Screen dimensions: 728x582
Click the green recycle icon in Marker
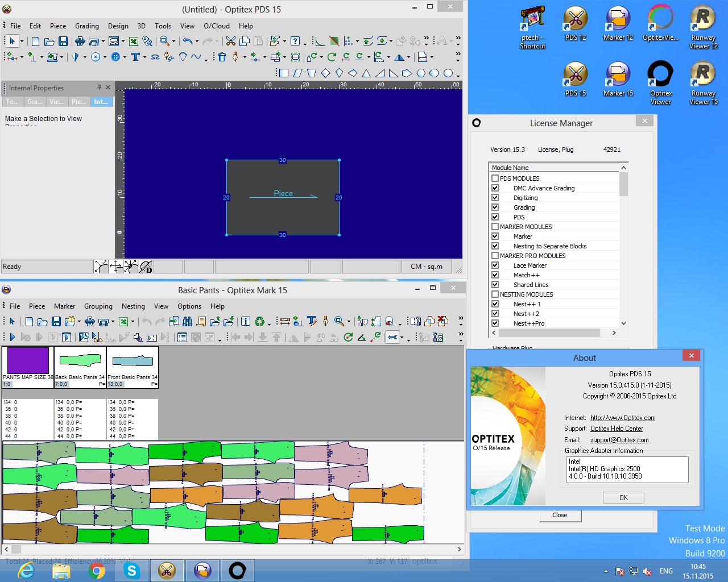coord(259,321)
